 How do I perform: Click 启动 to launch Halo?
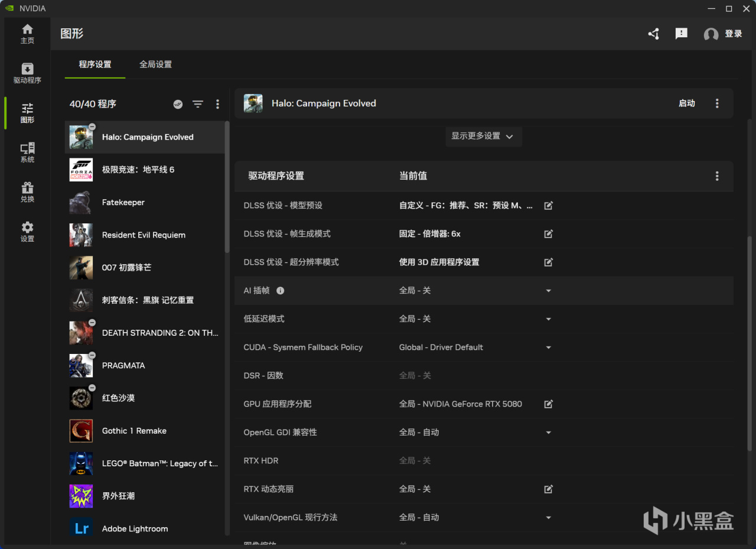coord(687,103)
